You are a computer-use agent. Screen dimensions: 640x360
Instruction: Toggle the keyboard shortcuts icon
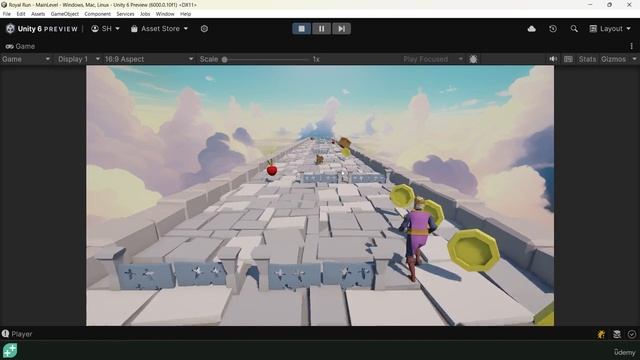coord(568,59)
